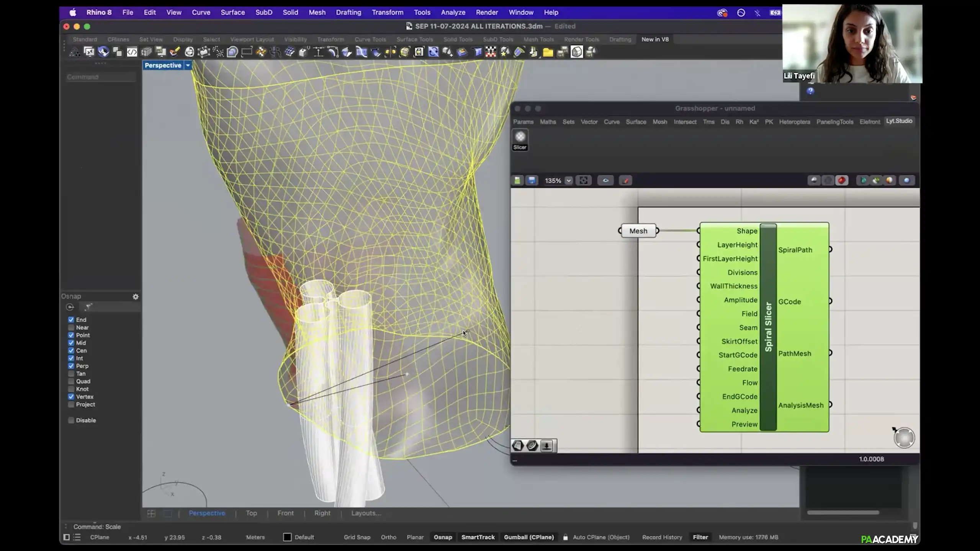This screenshot has height=551, width=980.
Task: Click the Command input field
Action: (x=100, y=77)
